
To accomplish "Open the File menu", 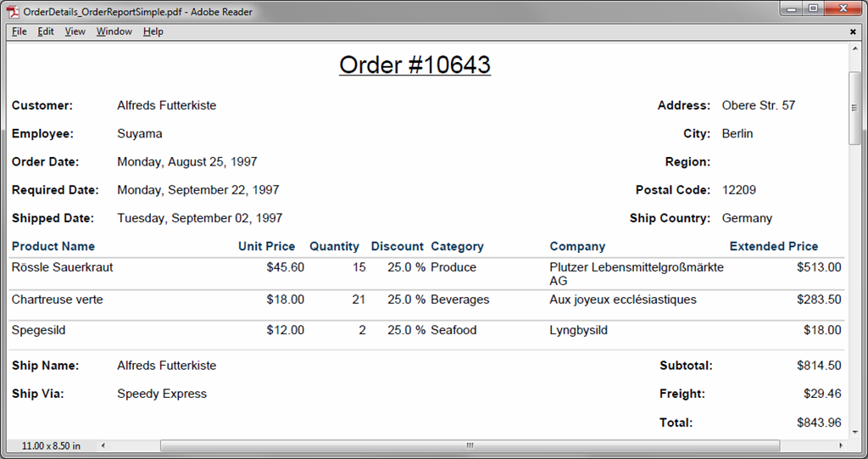I will pos(19,31).
